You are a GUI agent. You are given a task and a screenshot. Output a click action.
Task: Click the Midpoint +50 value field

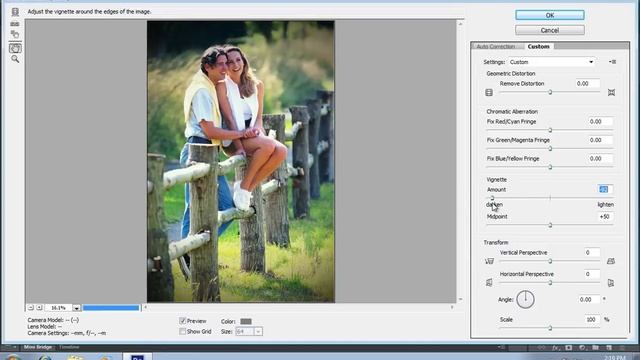tap(605, 217)
